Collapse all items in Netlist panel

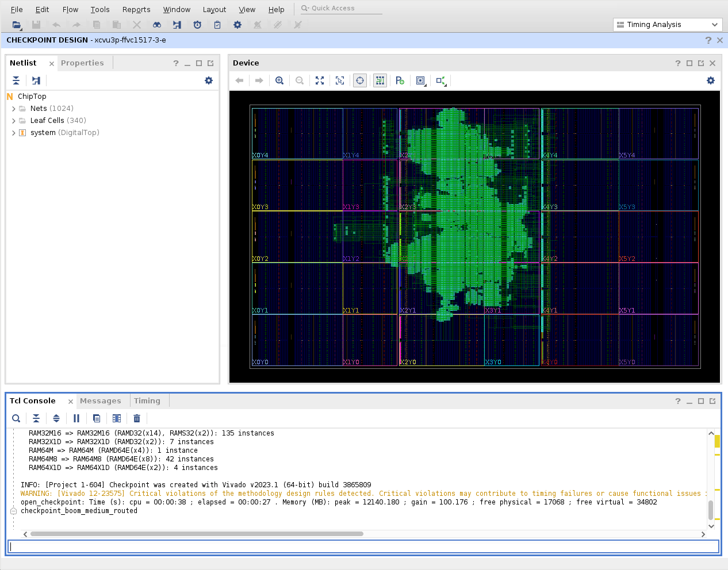(16, 80)
